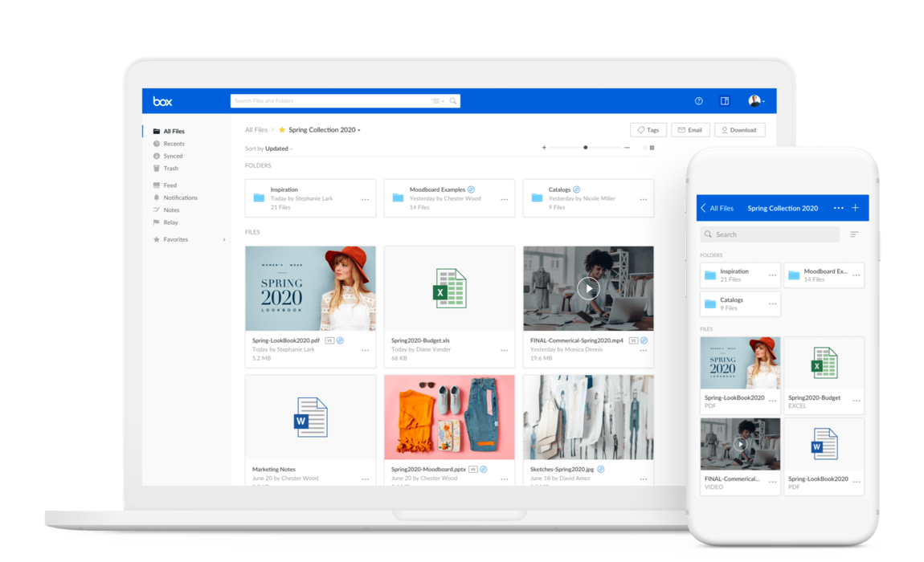This screenshot has height=562, width=924.
Task: Open the help question mark icon
Action: click(698, 101)
